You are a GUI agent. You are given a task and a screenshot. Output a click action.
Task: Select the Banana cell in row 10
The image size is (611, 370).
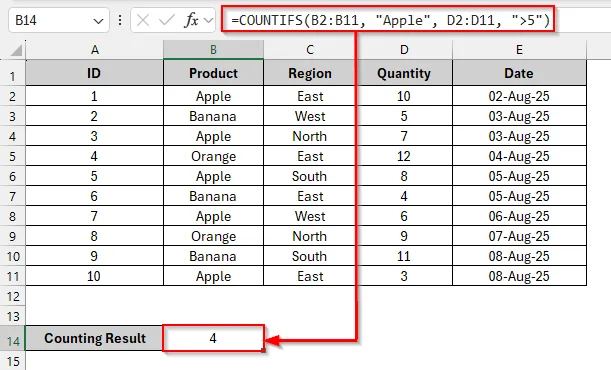213,256
